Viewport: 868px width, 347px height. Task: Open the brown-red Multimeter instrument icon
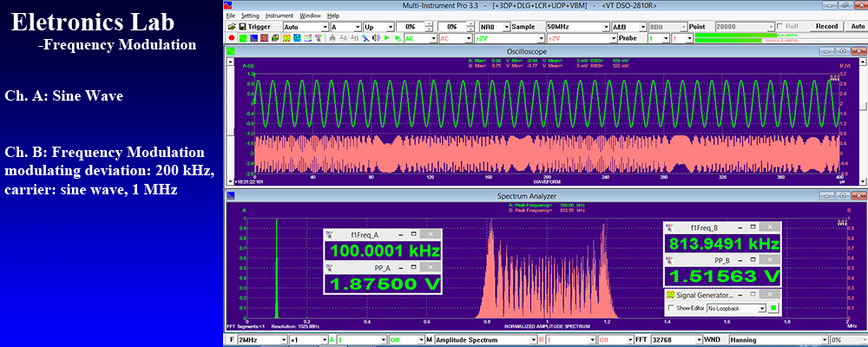point(264,38)
